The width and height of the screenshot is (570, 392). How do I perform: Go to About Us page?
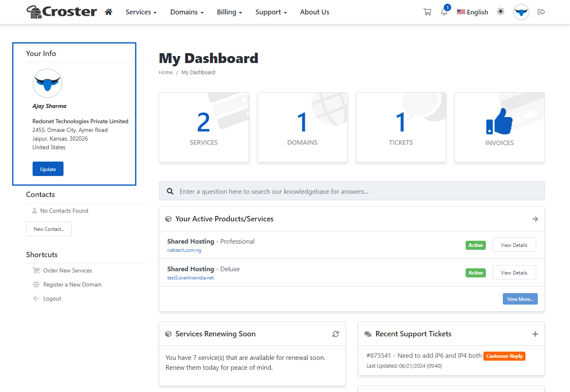(315, 12)
